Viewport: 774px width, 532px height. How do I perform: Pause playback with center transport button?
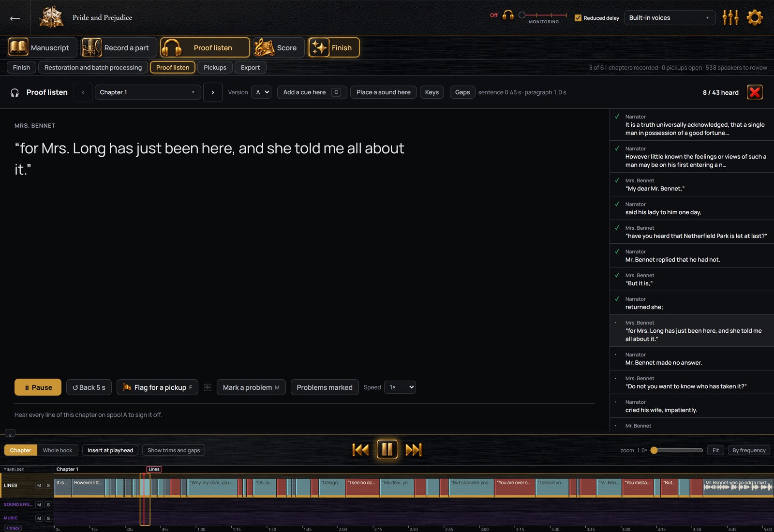point(387,450)
